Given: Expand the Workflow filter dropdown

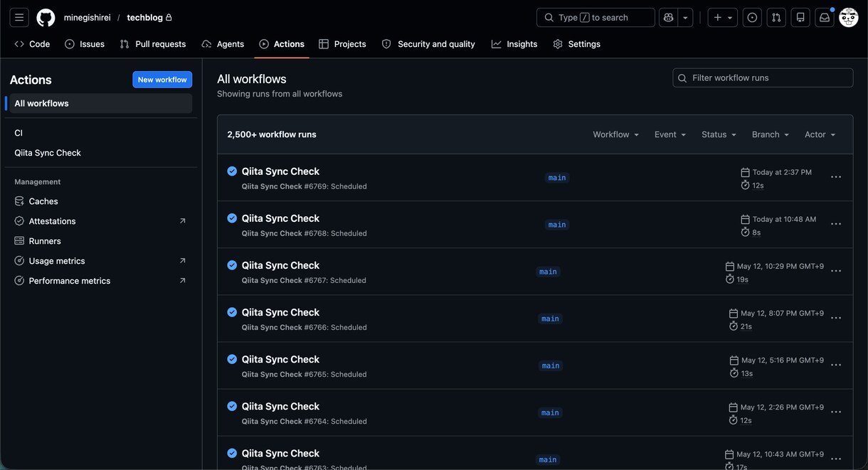Looking at the screenshot, I should click(615, 134).
